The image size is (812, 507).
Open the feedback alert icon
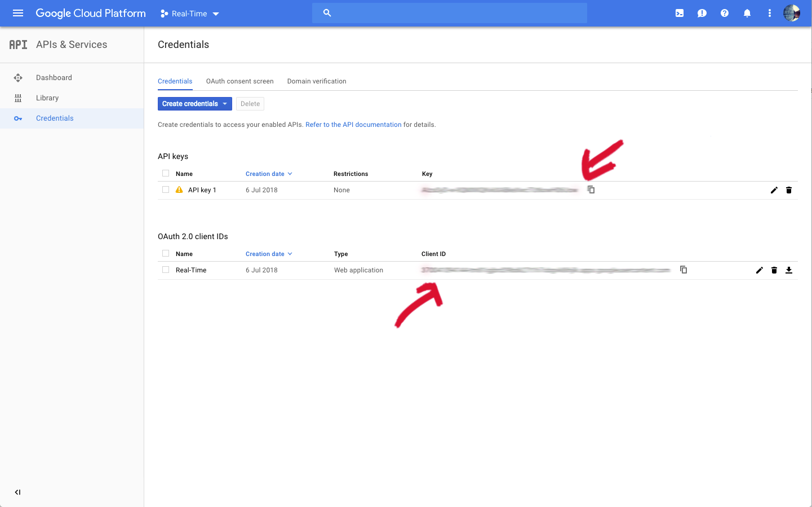pos(702,13)
